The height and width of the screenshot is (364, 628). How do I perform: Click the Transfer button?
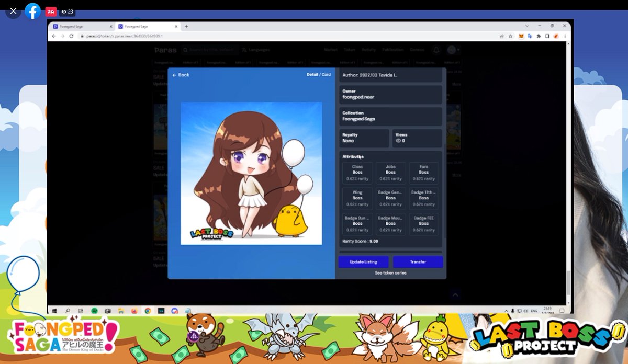pos(418,261)
